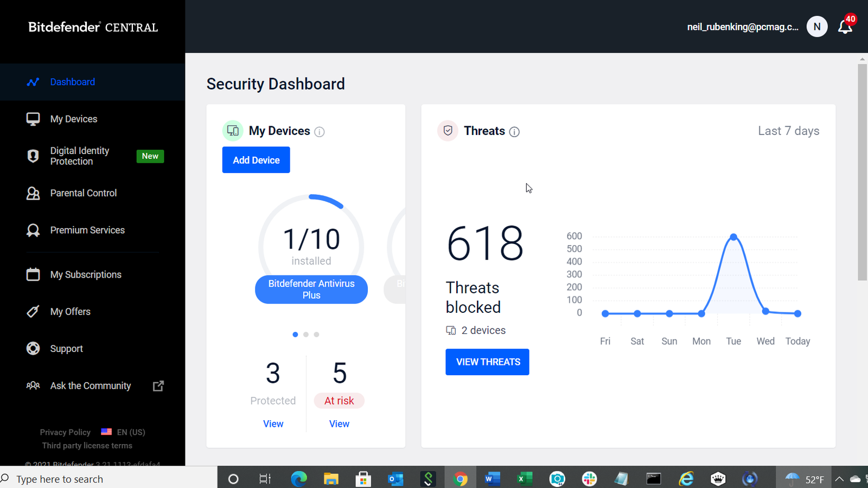Image resolution: width=868 pixels, height=488 pixels.
Task: Click the My Devices info icon
Action: [320, 132]
